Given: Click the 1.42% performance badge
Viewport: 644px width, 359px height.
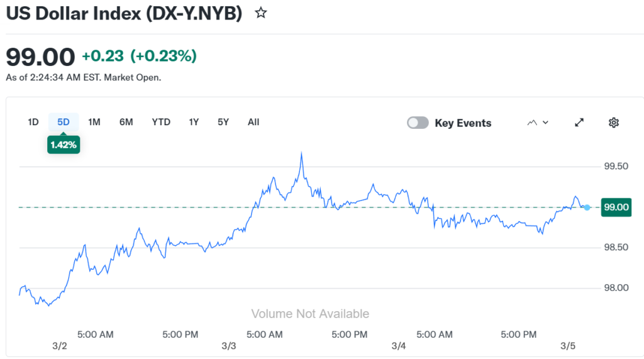Looking at the screenshot, I should pyautogui.click(x=64, y=144).
